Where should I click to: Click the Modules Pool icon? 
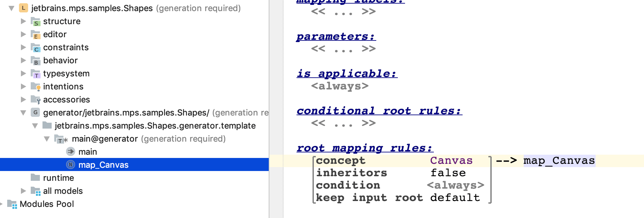12,204
